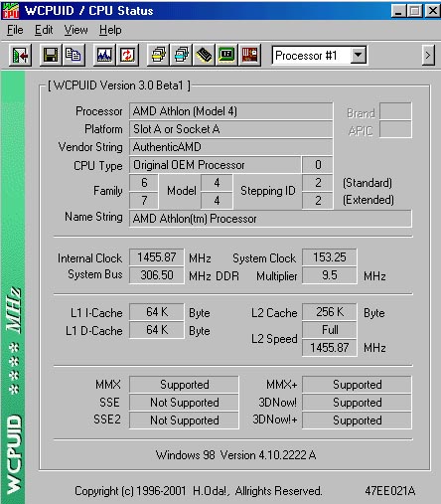Open the Processor #1 dropdown arrow
This screenshot has height=504, width=441.
click(359, 55)
